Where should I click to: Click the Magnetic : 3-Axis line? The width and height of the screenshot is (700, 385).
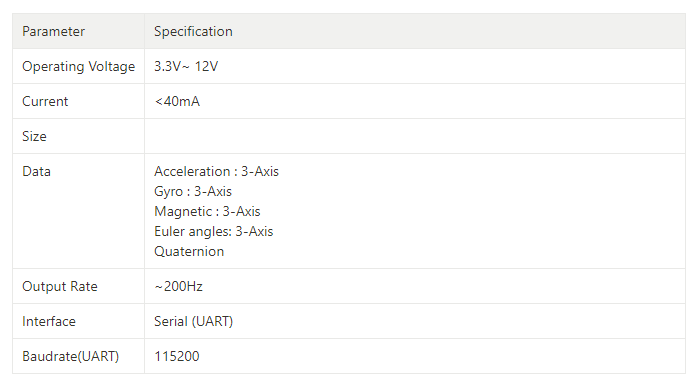(207, 211)
